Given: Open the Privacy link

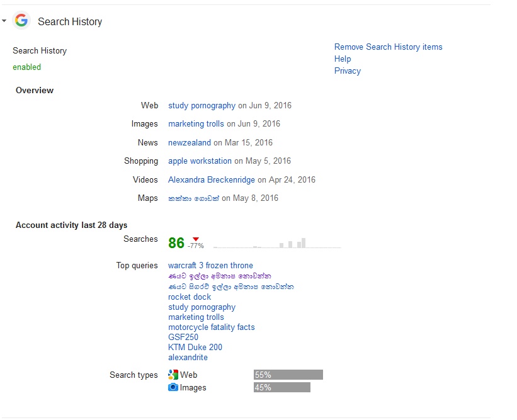Looking at the screenshot, I should click(348, 71).
